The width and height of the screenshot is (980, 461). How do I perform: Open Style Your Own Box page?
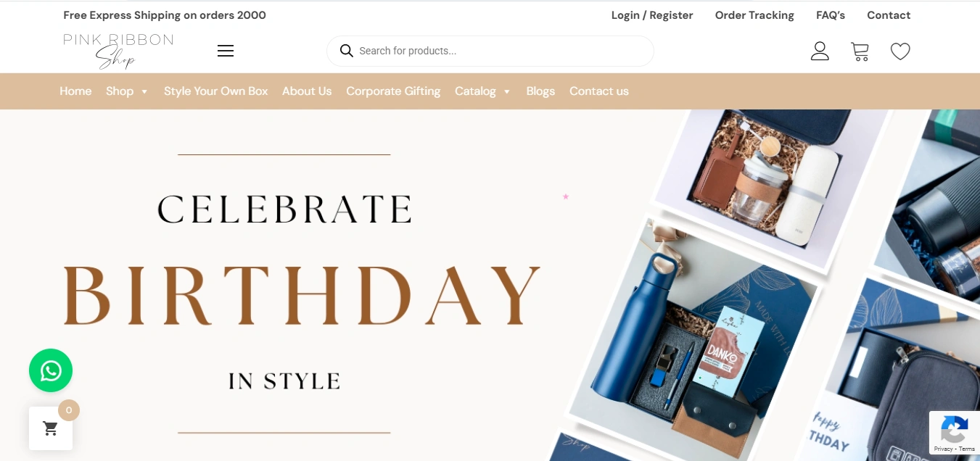[x=215, y=91]
